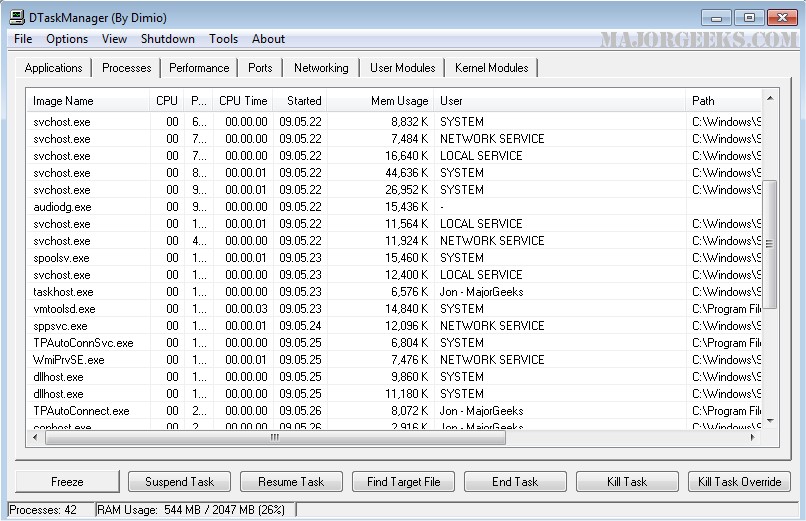The height and width of the screenshot is (521, 806).
Task: Click the Processes: 42 status bar entry
Action: click(43, 510)
